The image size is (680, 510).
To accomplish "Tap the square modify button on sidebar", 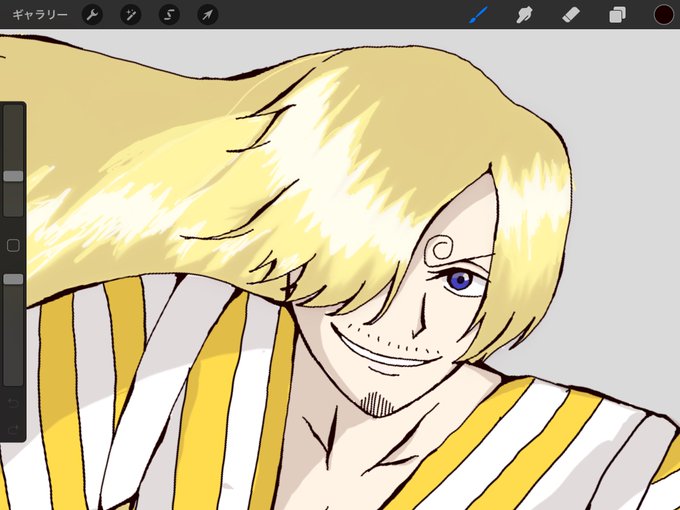I will click(13, 245).
